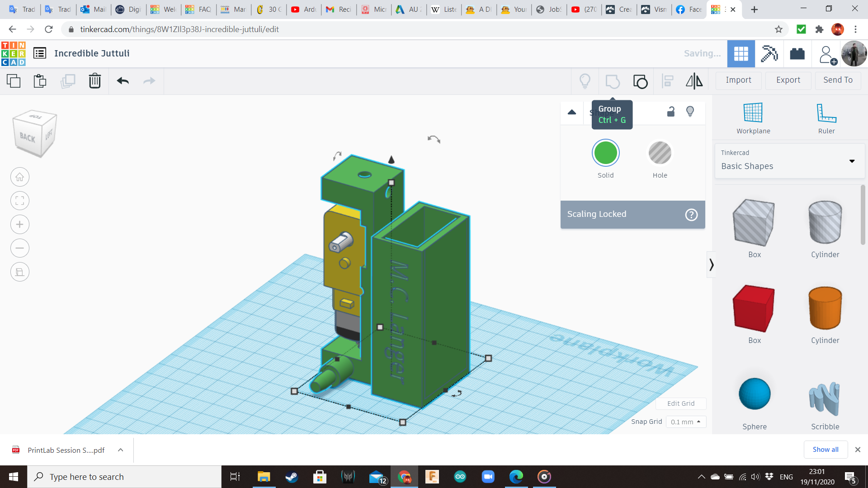
Task: Open the Blocks (pickaxe) mode
Action: pyautogui.click(x=769, y=54)
